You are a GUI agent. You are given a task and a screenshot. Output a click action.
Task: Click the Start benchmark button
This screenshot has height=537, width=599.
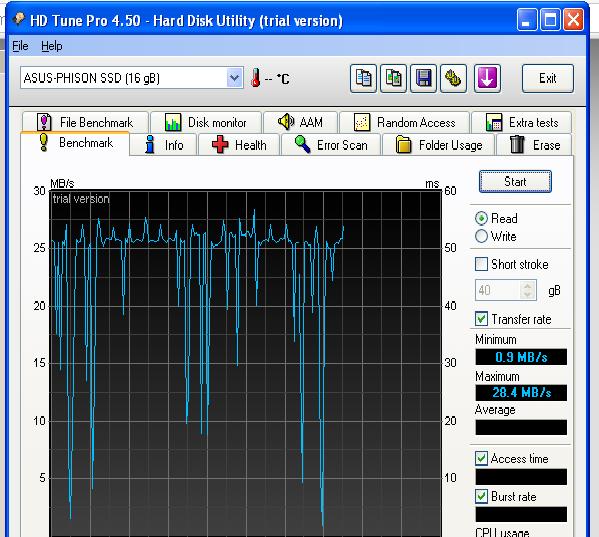(x=515, y=181)
